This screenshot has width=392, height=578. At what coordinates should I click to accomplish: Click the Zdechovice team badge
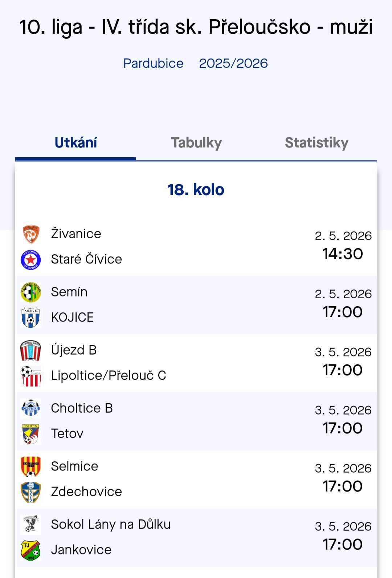[31, 492]
